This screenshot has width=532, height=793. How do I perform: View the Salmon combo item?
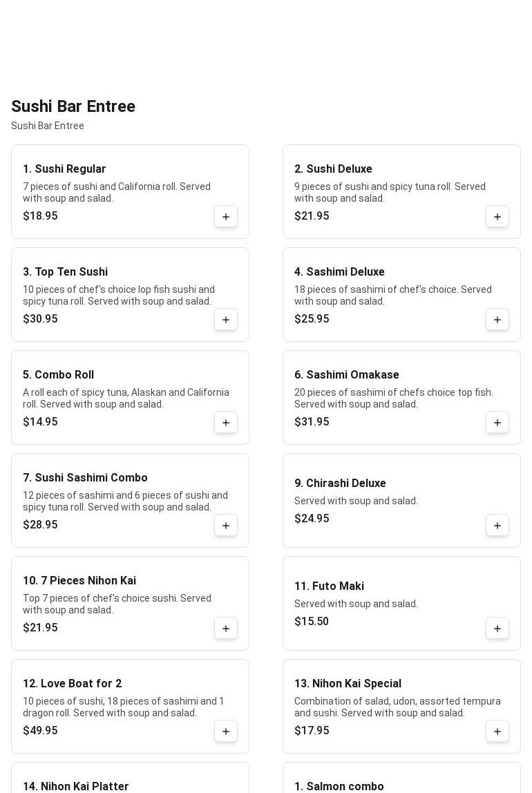tap(339, 786)
